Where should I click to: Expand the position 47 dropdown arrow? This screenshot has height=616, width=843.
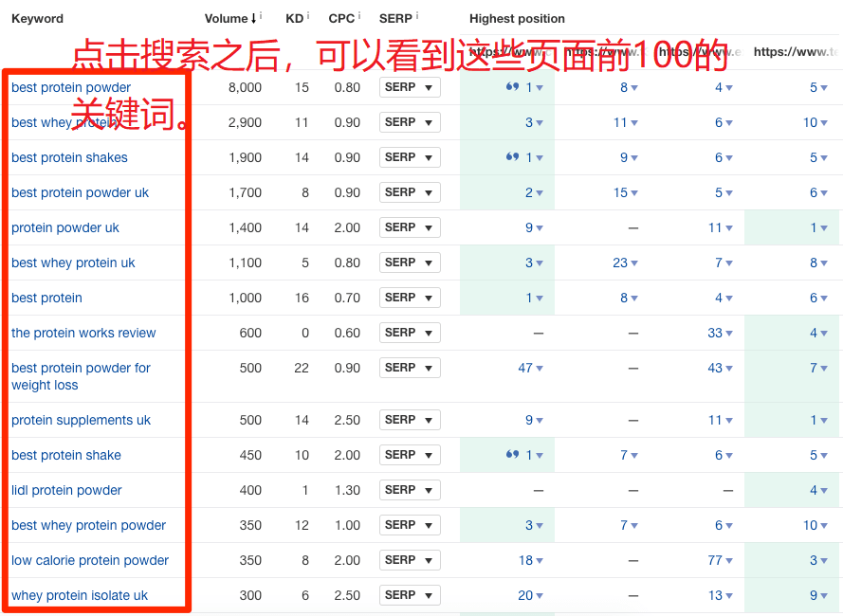tap(540, 369)
